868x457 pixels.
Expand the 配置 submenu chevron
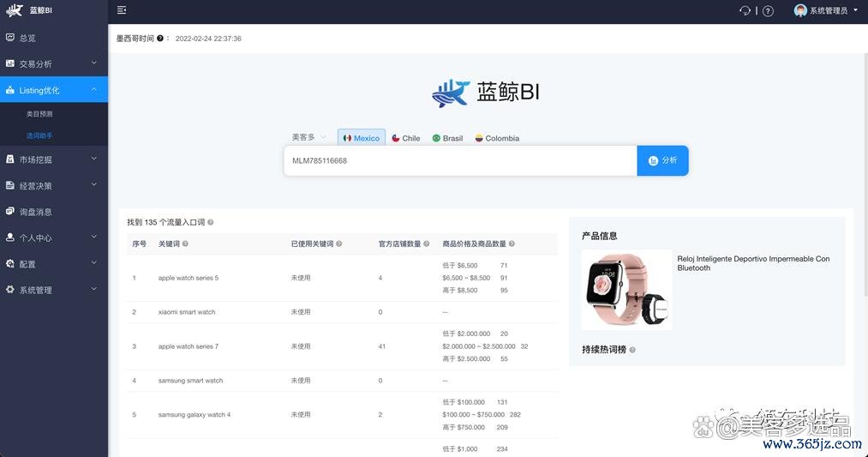[x=94, y=262]
